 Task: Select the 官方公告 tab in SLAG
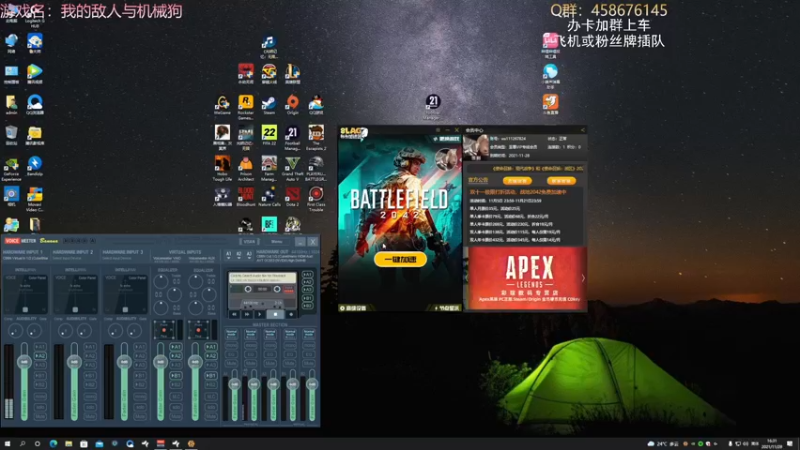tap(478, 180)
